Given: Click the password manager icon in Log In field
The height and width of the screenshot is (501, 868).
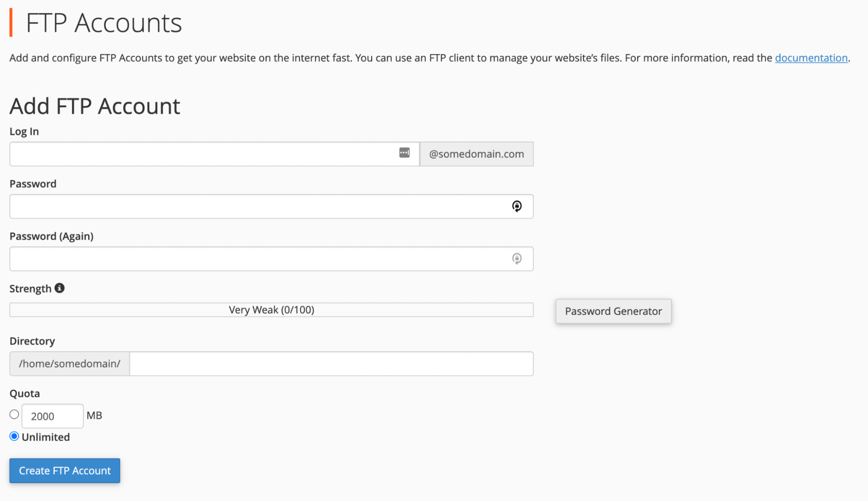Looking at the screenshot, I should click(404, 153).
